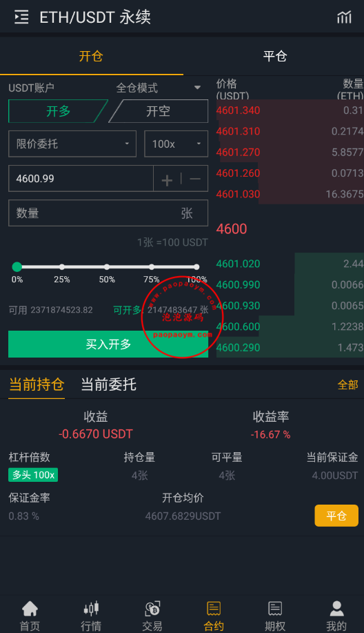364x633 pixels.
Task: Decrease price with minus stepper
Action: (x=195, y=179)
